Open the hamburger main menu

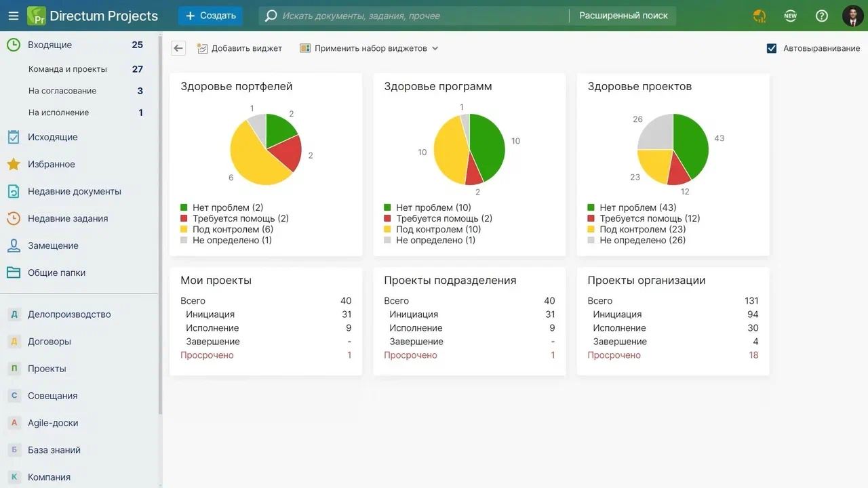point(13,16)
